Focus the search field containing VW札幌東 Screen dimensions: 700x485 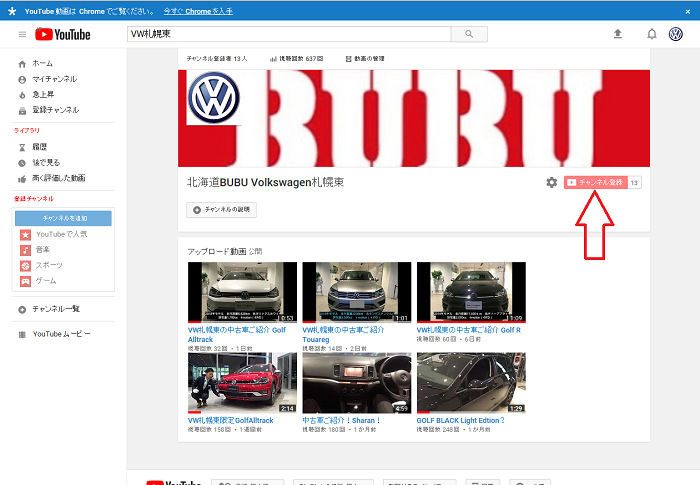[289, 34]
